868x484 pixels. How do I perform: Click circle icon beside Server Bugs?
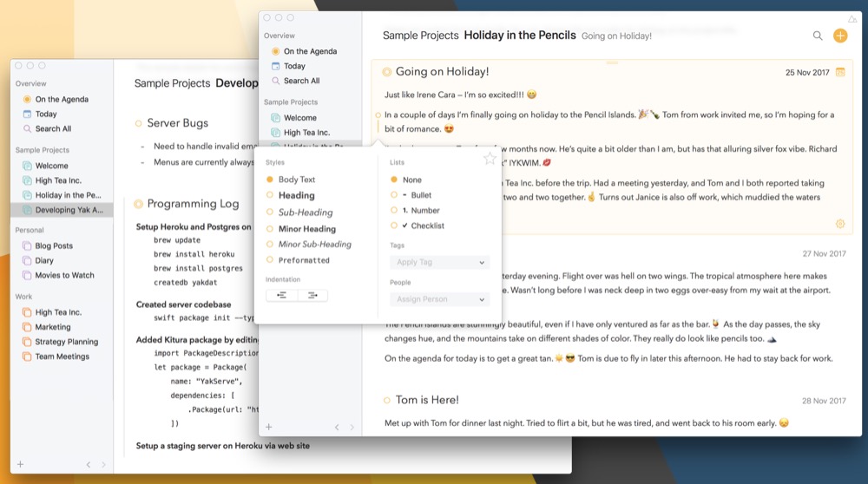click(138, 123)
